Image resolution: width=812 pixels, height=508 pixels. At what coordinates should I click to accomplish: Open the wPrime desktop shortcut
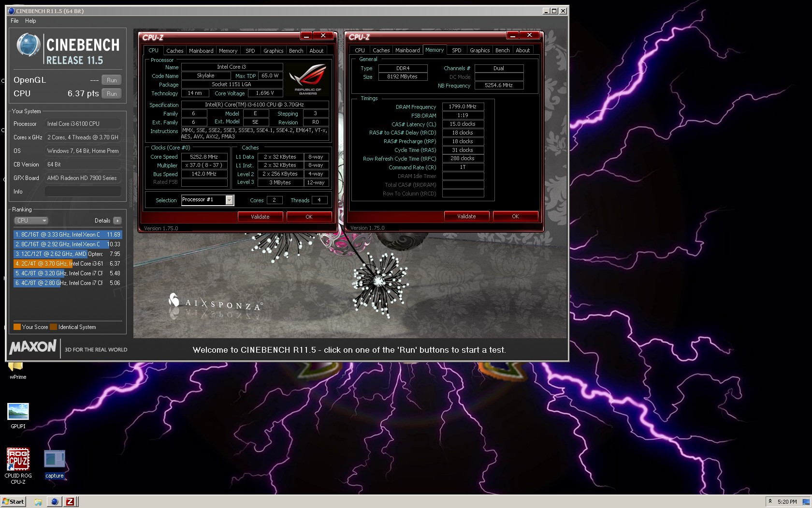(x=18, y=371)
